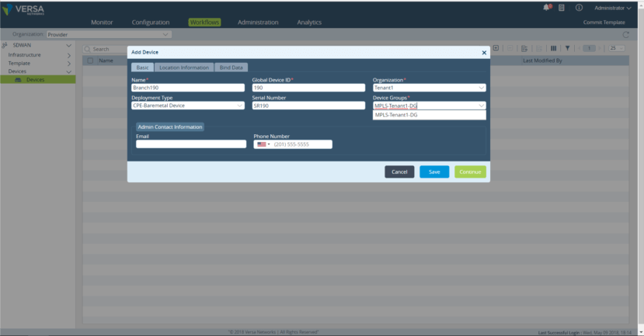The width and height of the screenshot is (644, 336).
Task: Click the Name column header
Action: pos(106,61)
